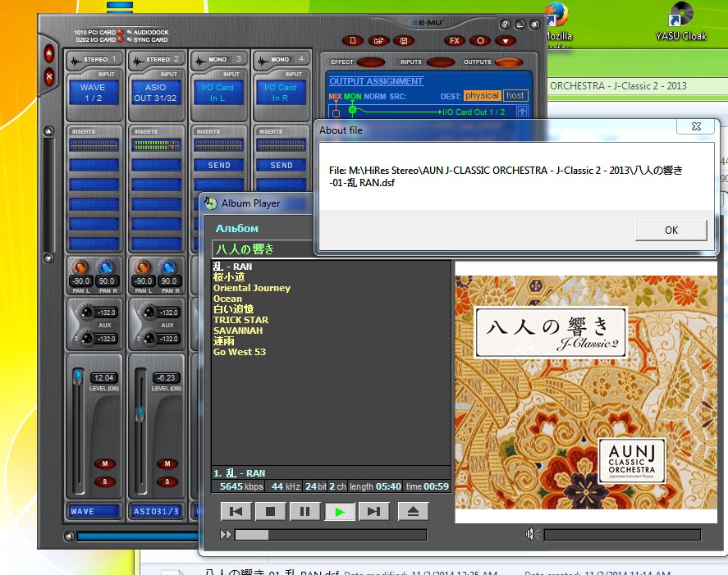Click the round O button beside FX
This screenshot has height=575, width=728.
[x=480, y=40]
